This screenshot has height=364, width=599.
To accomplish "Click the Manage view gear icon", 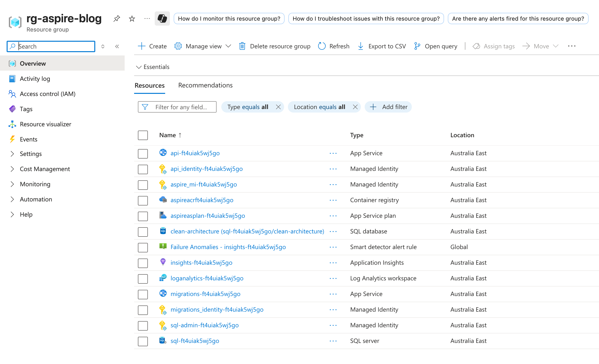I will click(x=178, y=46).
